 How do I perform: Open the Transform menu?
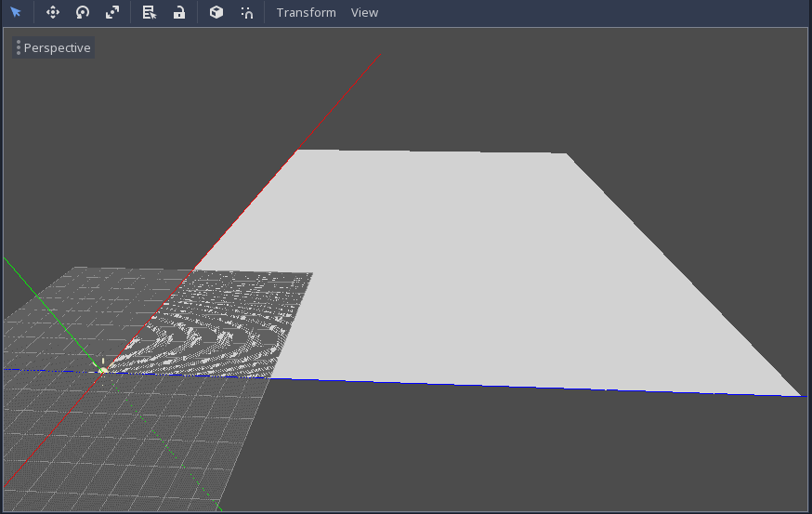click(x=306, y=13)
